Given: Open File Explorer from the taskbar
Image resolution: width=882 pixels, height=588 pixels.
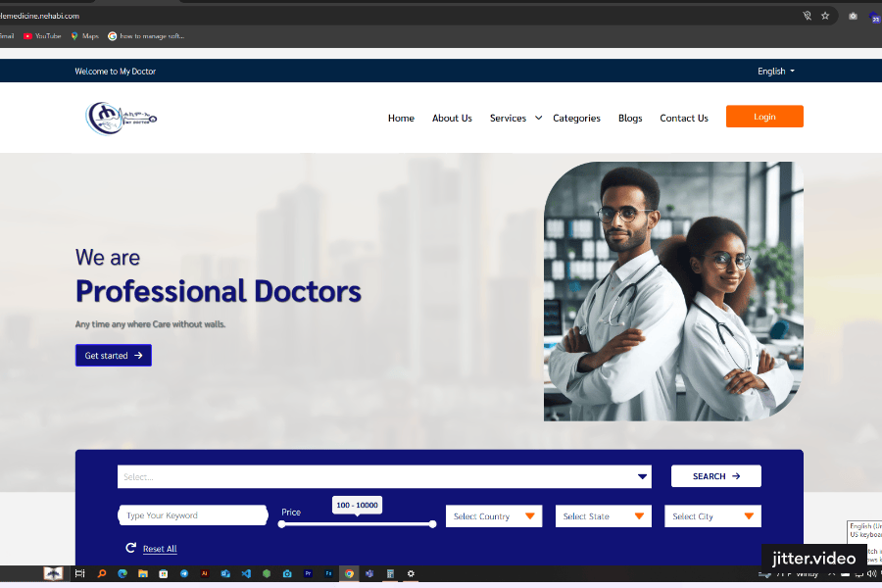Looking at the screenshot, I should [x=143, y=573].
